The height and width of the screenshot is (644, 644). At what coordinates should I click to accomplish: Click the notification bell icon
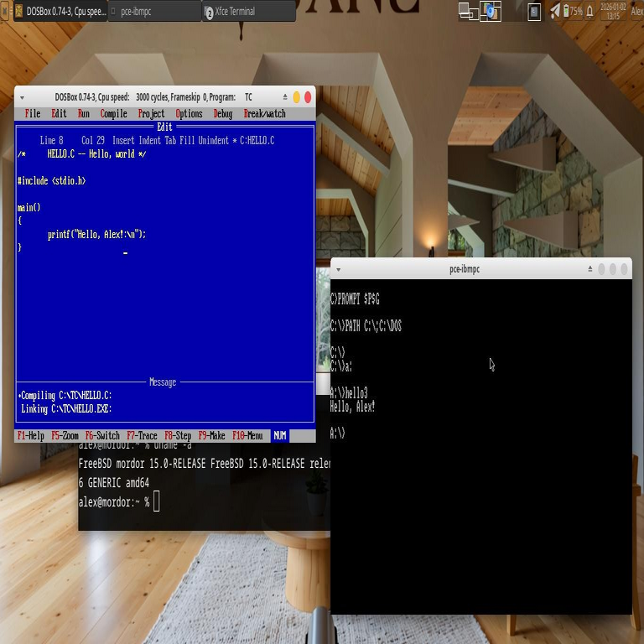click(590, 11)
